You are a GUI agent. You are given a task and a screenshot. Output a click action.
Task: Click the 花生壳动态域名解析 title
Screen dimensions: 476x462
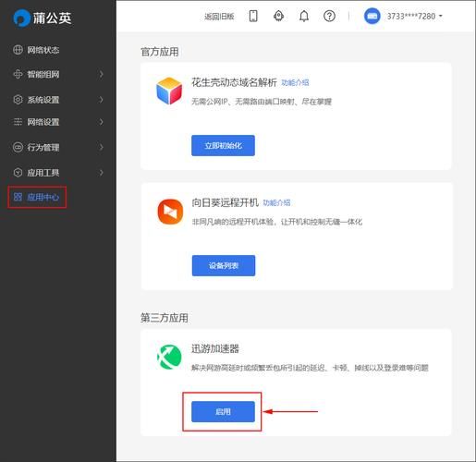pos(234,82)
